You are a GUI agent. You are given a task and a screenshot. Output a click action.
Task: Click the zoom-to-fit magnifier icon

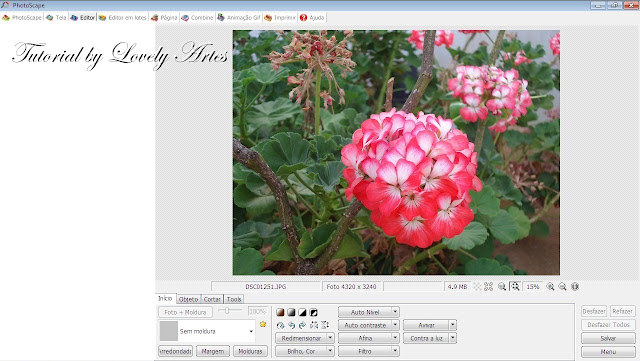502,287
